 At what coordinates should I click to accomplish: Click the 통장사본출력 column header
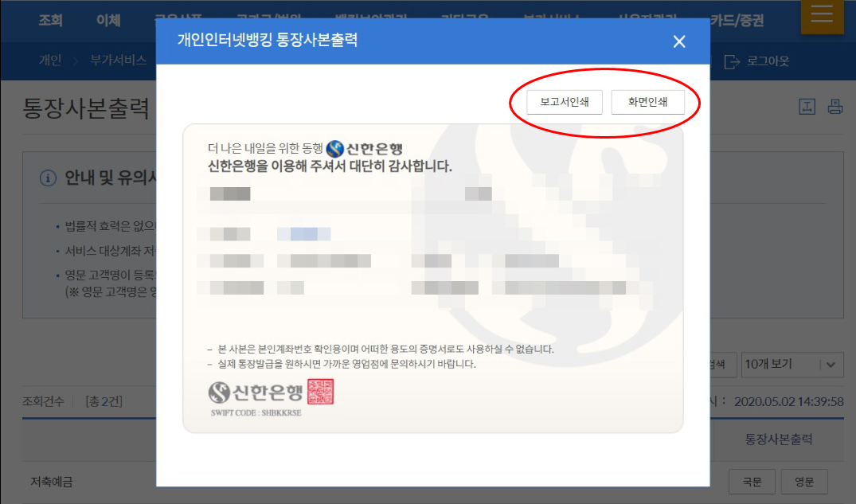[x=779, y=439]
